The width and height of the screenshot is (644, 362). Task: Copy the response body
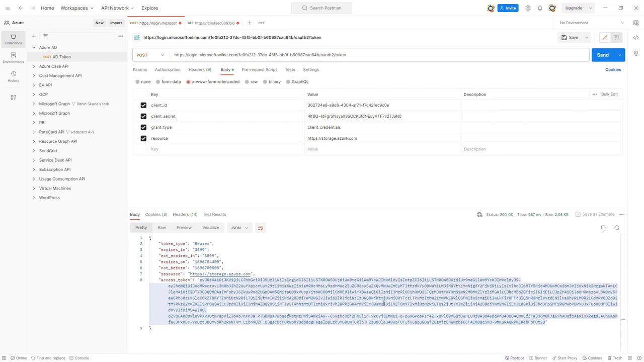coord(604,228)
